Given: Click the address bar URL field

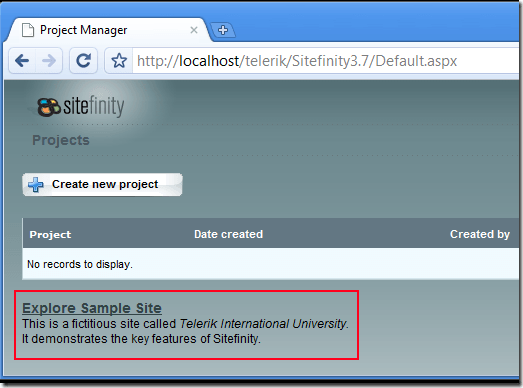Looking at the screenshot, I should coord(325,61).
